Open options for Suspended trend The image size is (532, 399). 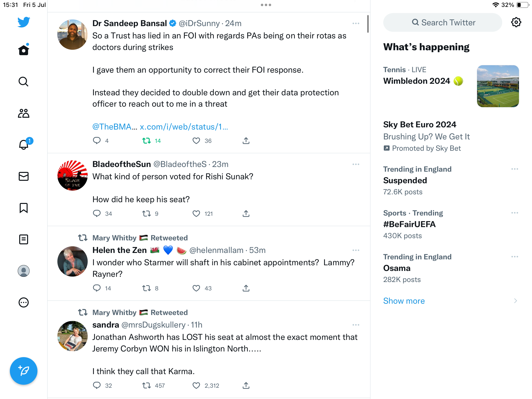(x=515, y=169)
